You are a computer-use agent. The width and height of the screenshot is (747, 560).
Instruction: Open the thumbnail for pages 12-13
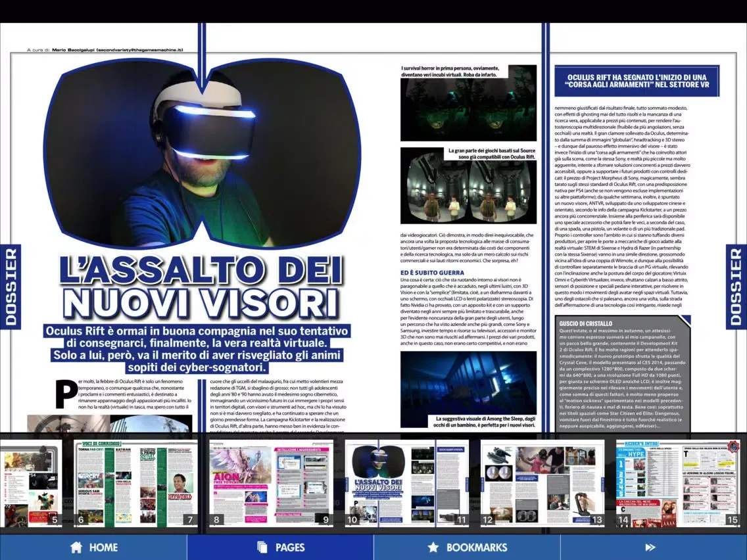542,483
